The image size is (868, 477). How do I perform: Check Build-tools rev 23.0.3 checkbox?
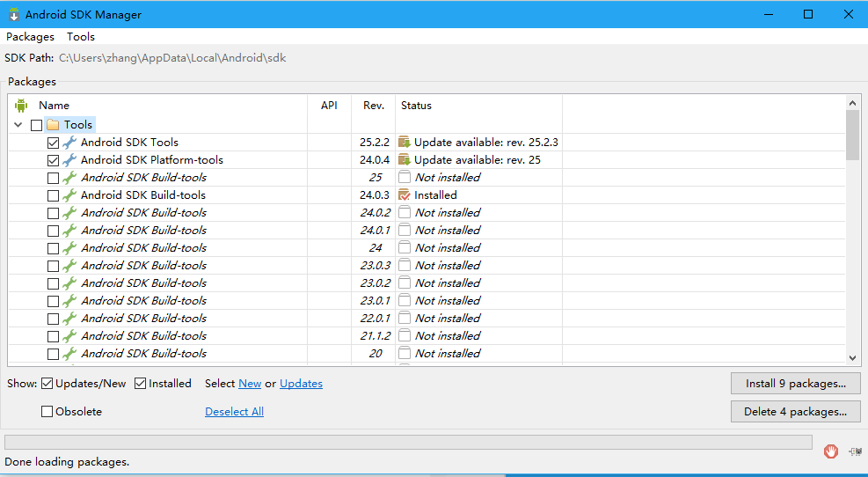[53, 267]
